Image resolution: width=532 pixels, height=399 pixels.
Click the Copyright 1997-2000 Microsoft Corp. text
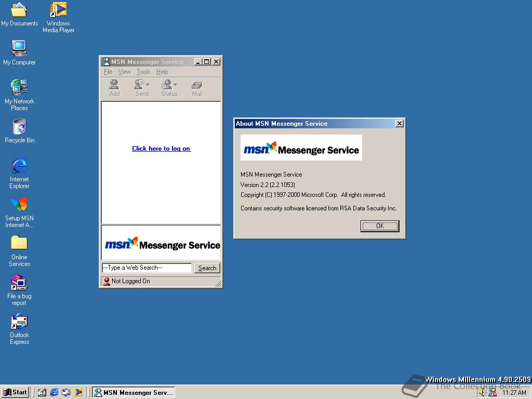313,195
